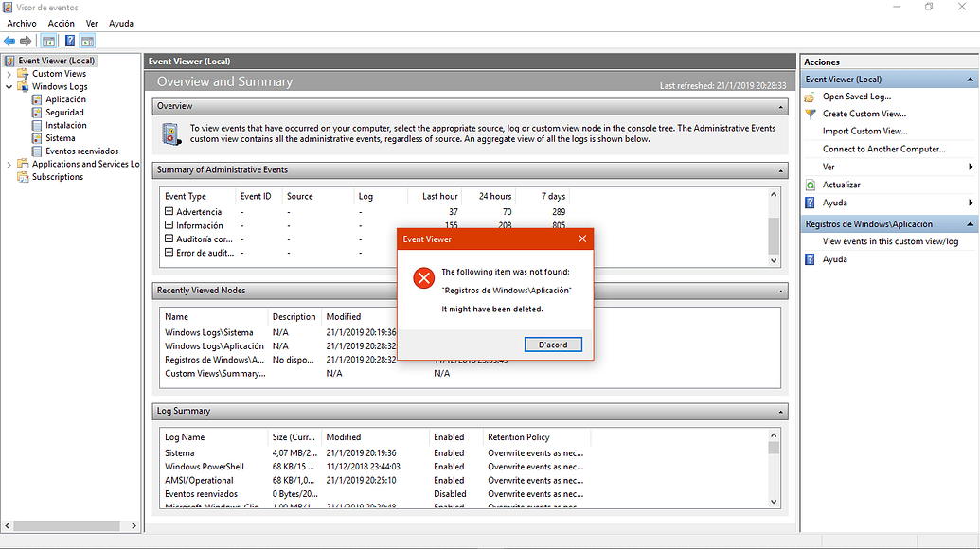Expand the Custom Views tree node

pyautogui.click(x=9, y=74)
